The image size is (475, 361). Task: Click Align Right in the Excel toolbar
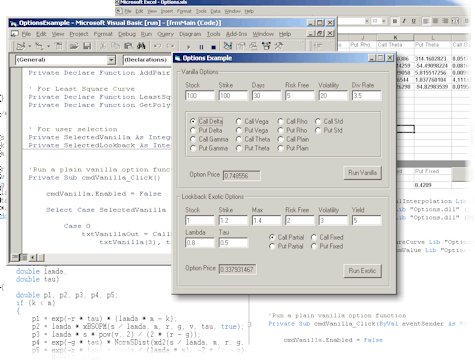[445, 21]
